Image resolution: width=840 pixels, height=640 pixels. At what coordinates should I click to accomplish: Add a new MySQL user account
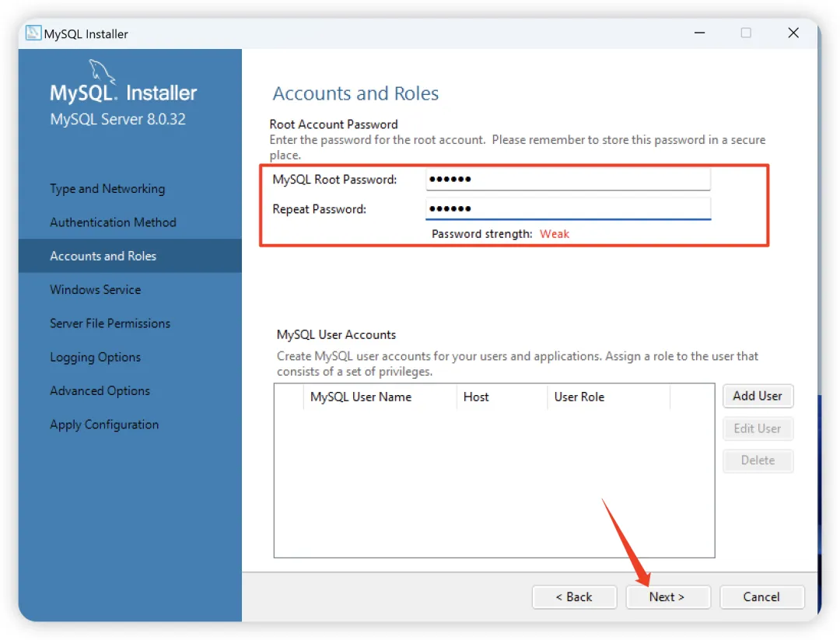pyautogui.click(x=758, y=396)
